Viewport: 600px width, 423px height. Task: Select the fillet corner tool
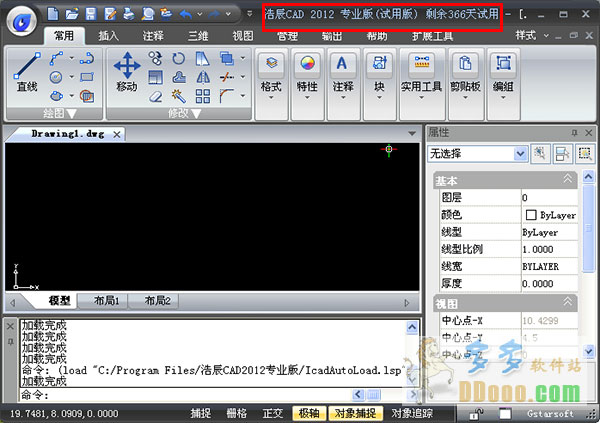click(227, 96)
